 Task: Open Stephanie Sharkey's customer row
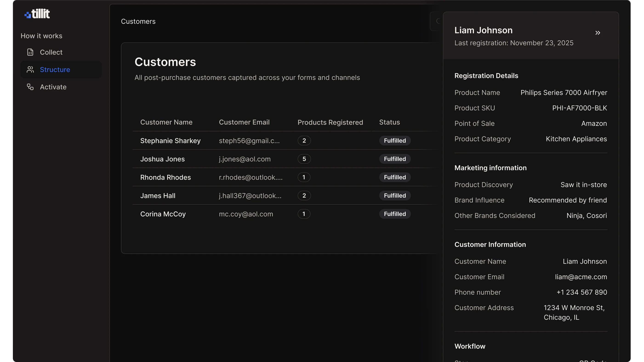pyautogui.click(x=170, y=141)
